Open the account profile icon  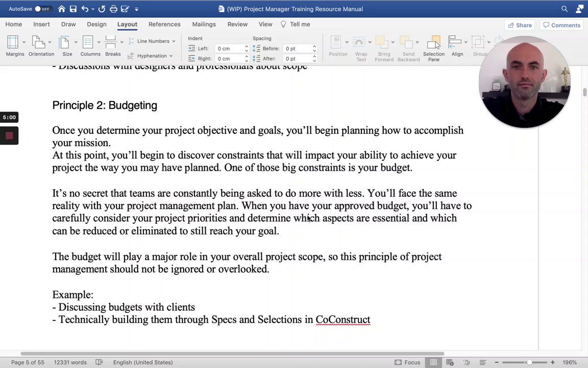point(579,9)
